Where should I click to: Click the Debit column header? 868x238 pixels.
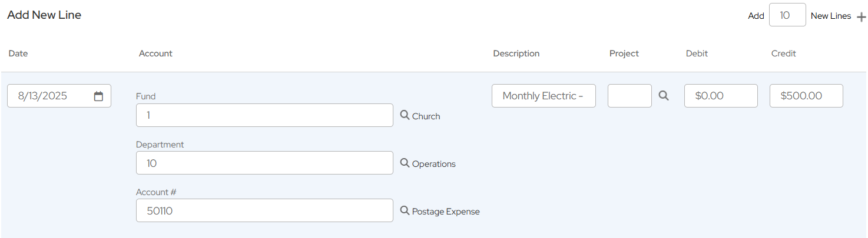697,53
